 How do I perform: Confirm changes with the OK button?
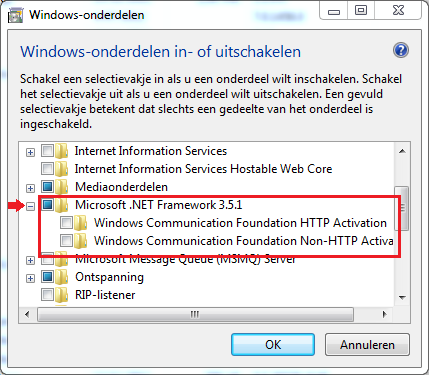tap(273, 345)
